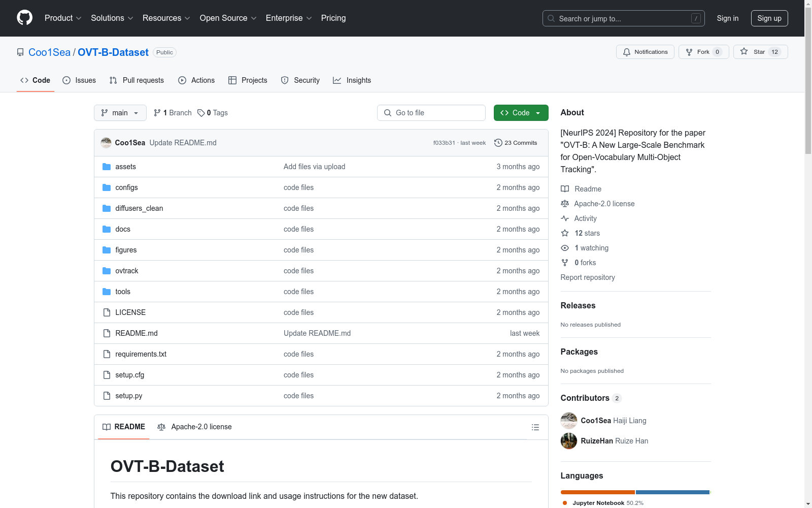This screenshot has width=812, height=508.
Task: Open the Packages heading link
Action: coord(579,352)
